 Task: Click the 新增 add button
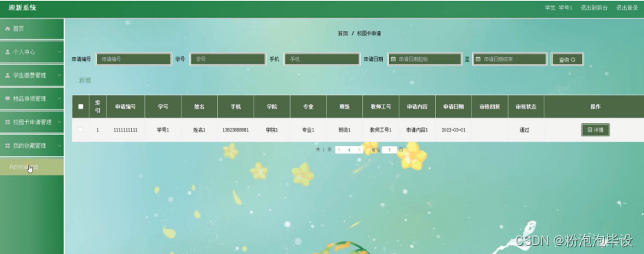point(85,81)
